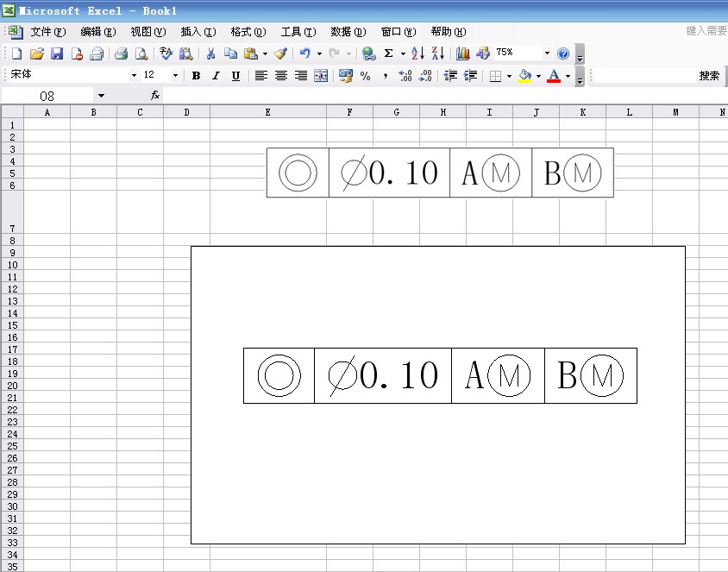The image size is (728, 572).
Task: Open the 编辑(E) menu
Action: tap(98, 32)
